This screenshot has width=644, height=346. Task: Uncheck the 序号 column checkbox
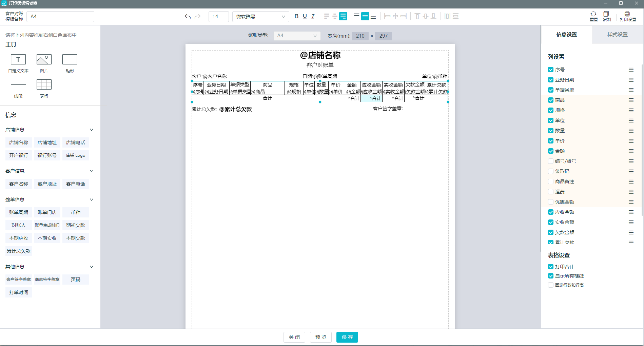[x=551, y=70]
